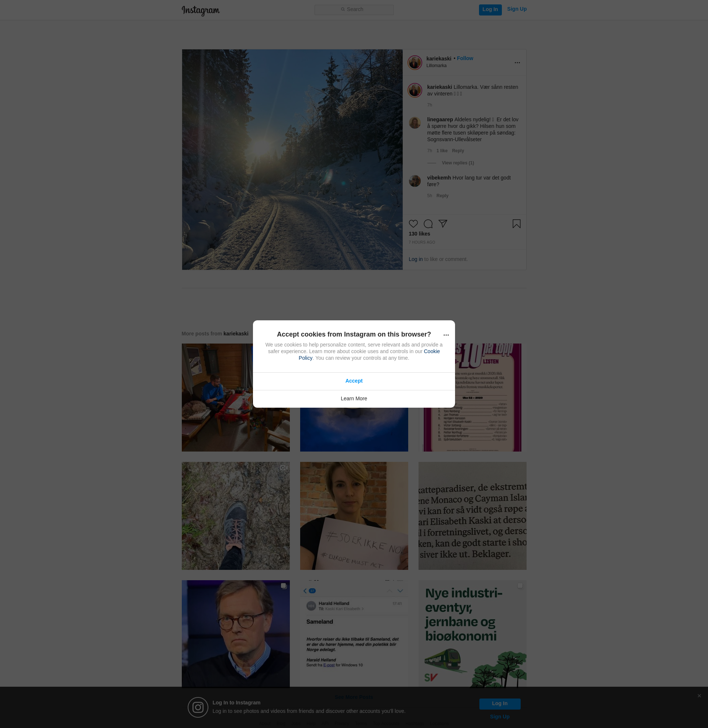Click the share paper plane icon
708x728 pixels.
(x=442, y=224)
